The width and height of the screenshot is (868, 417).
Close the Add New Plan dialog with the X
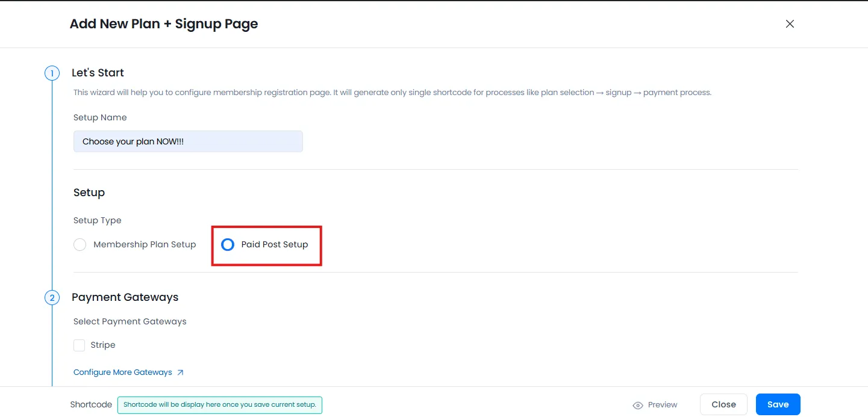790,23
